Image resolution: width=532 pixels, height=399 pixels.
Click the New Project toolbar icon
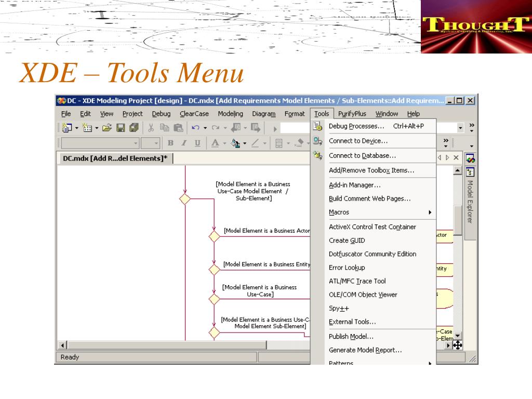67,128
